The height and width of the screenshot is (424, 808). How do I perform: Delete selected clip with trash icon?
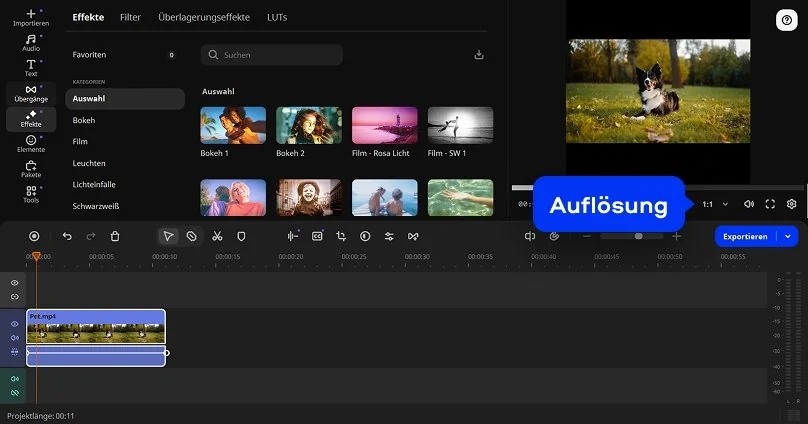115,236
